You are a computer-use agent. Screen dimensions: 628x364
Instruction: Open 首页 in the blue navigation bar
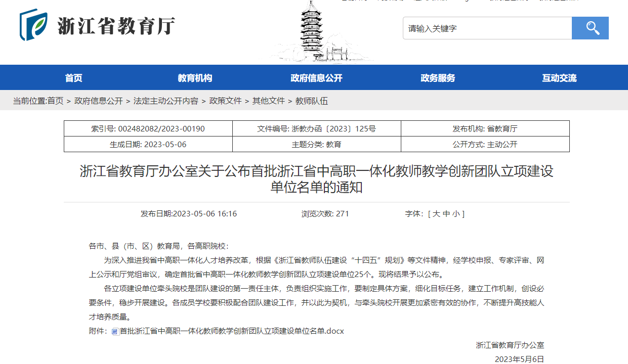(73, 78)
